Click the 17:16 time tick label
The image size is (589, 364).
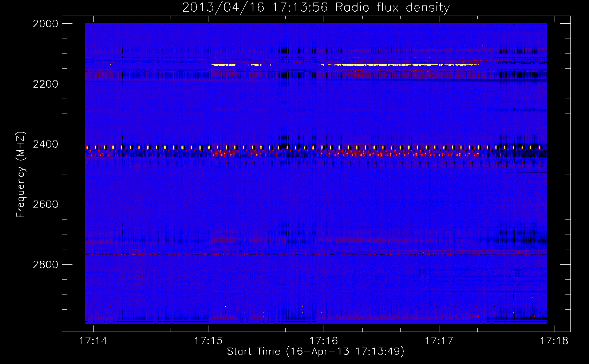324,341
